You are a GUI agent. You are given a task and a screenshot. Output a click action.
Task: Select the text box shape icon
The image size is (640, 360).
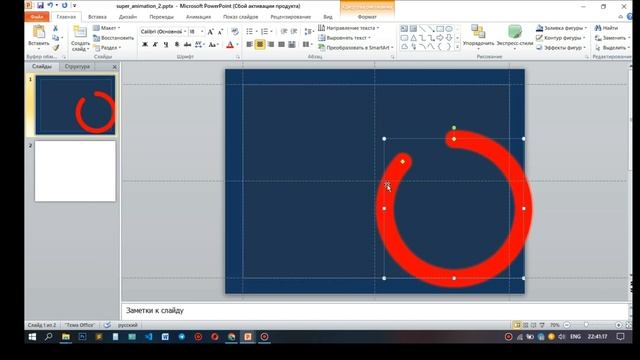coord(404,29)
